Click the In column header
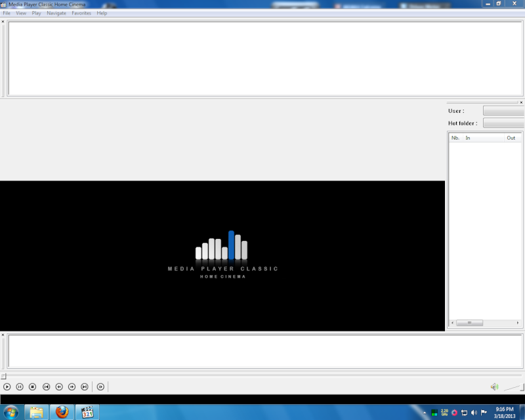Image resolution: width=525 pixels, height=420 pixels. coord(484,138)
